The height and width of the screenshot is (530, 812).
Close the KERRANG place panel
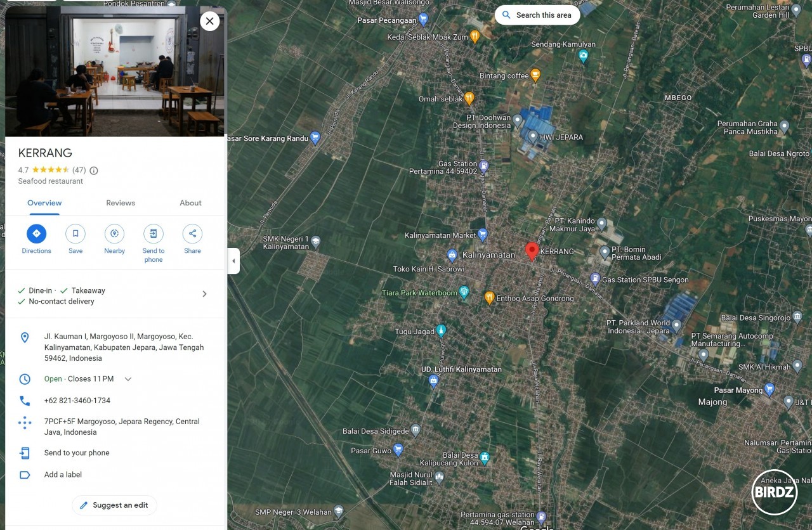click(210, 21)
